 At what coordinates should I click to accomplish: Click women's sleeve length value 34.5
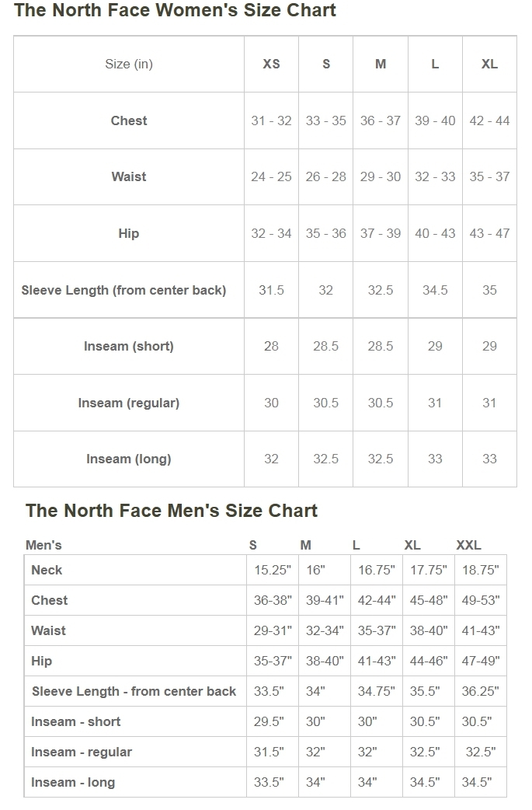coord(435,290)
